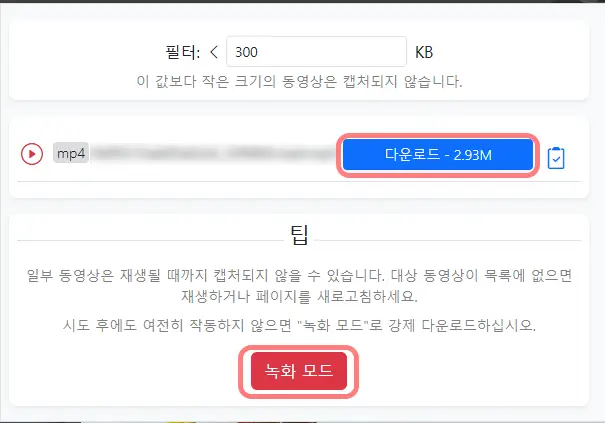Play the captured mp4 video preview
The width and height of the screenshot is (605, 423).
click(32, 154)
